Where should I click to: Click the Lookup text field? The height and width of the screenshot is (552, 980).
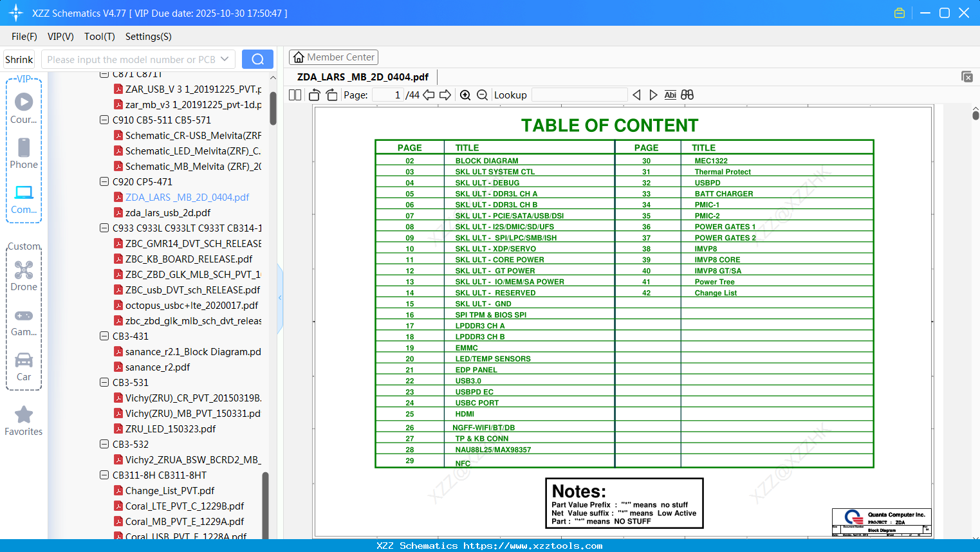pyautogui.click(x=579, y=95)
